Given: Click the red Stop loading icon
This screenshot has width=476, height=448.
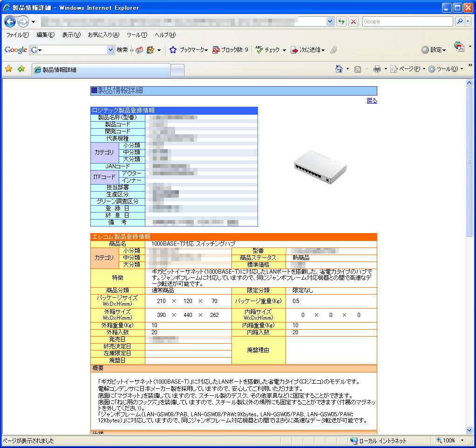Looking at the screenshot, I should coord(354,21).
